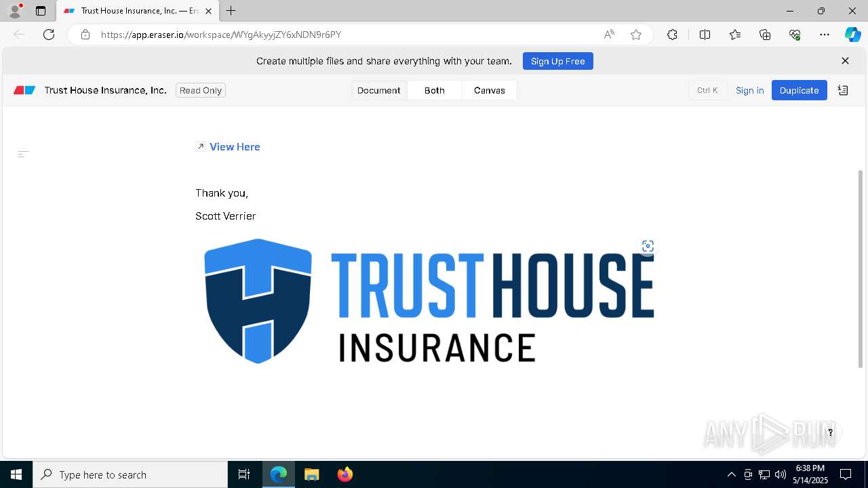Open the Edge profile icon

15,11
